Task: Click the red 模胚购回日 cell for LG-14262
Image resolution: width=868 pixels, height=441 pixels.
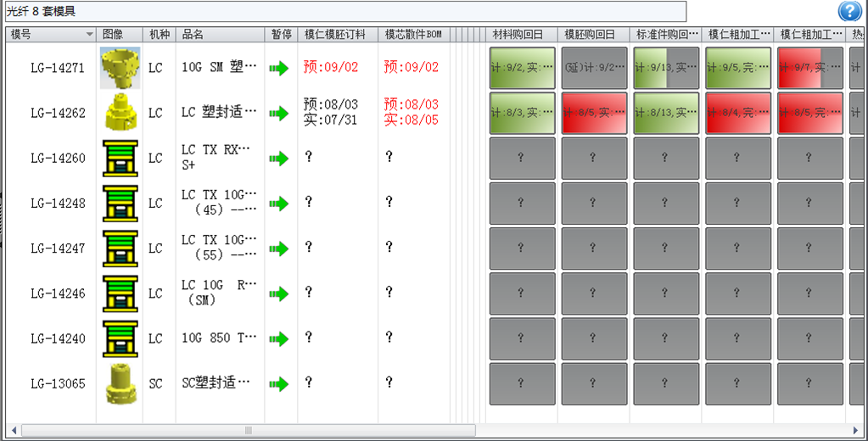Action: (x=594, y=113)
